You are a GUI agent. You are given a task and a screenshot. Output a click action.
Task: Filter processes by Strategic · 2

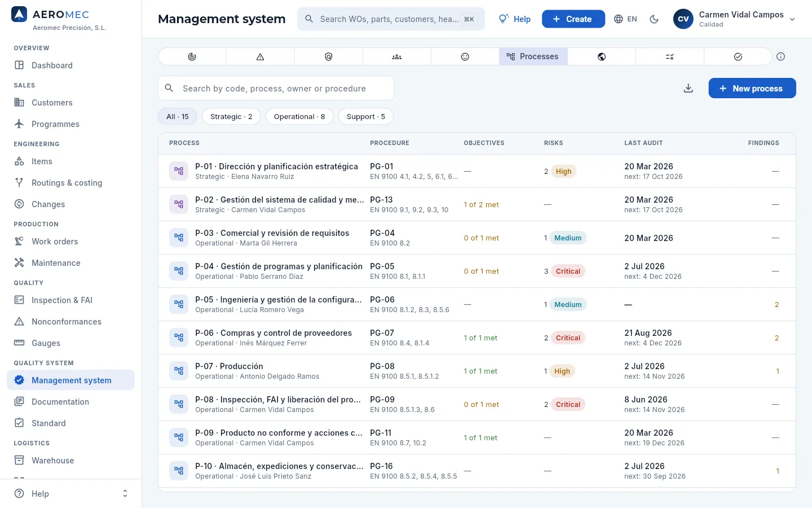click(x=231, y=116)
